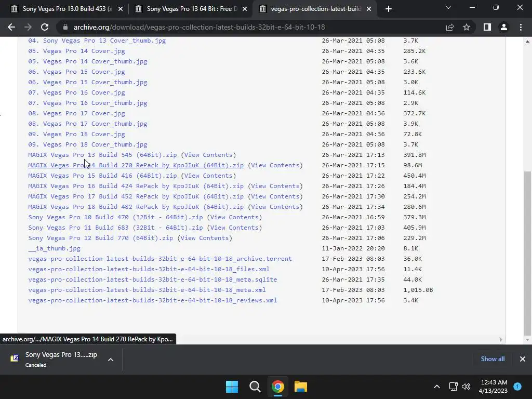Image resolution: width=532 pixels, height=399 pixels.
Task: Open 05. Vegas Pro 14 Cover_thumb.jpg
Action: (87, 61)
